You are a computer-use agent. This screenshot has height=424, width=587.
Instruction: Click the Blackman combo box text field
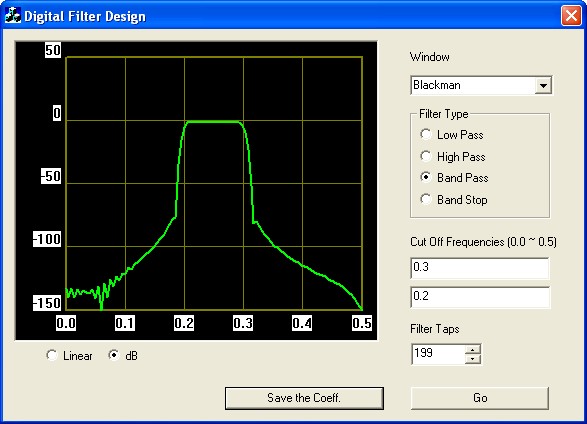(473, 85)
